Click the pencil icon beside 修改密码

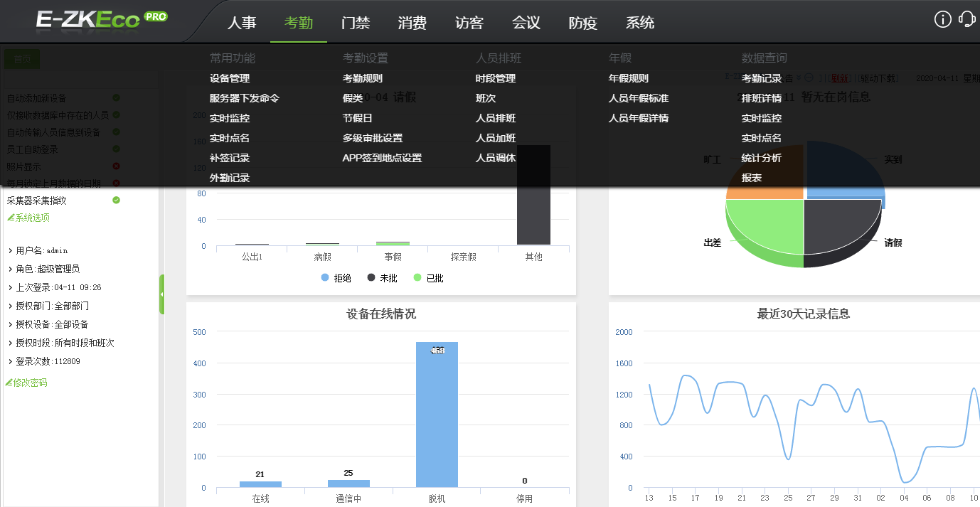click(9, 383)
